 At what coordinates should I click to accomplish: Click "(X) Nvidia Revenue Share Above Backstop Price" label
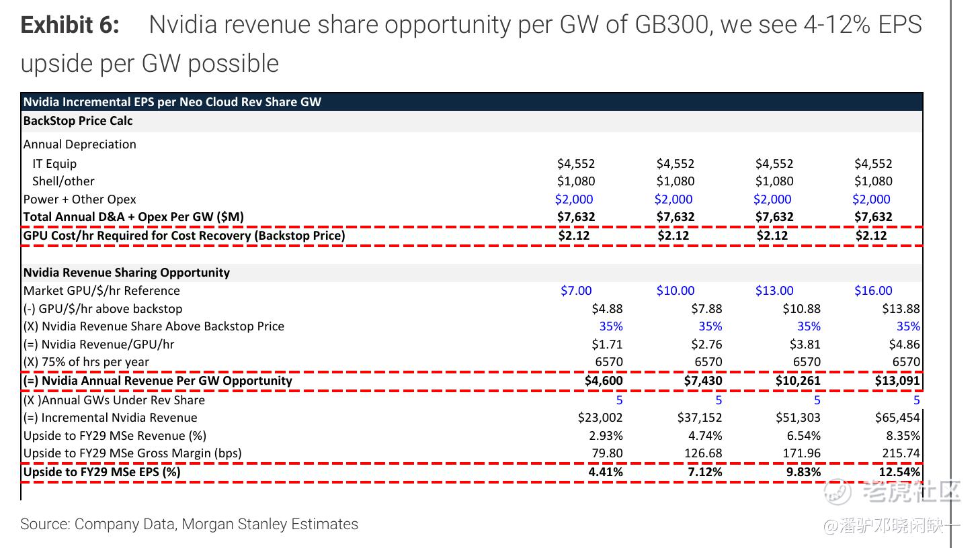(153, 326)
